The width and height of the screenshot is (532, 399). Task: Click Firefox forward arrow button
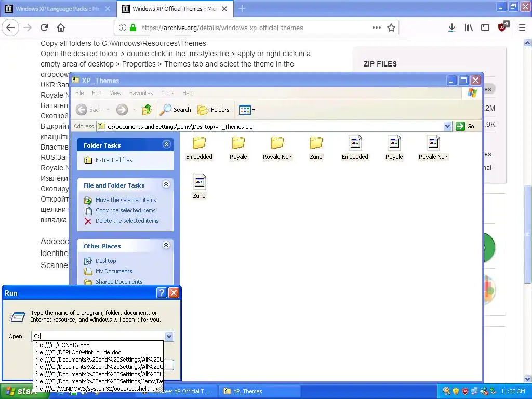coord(28,28)
